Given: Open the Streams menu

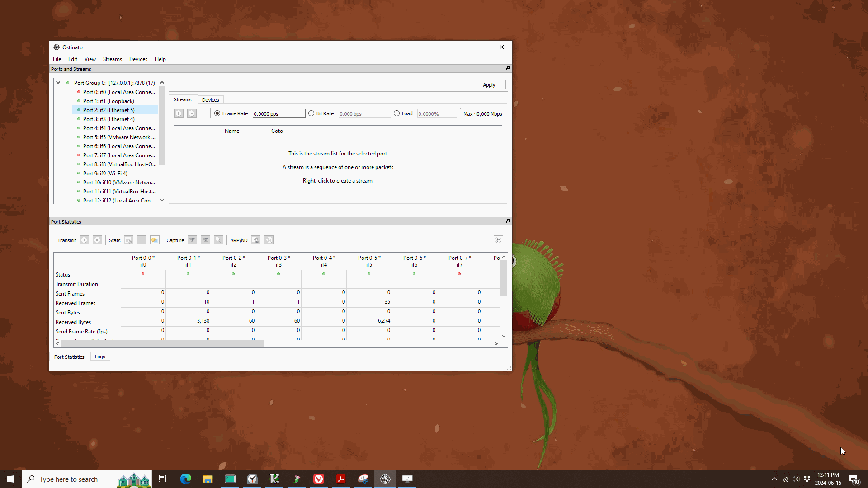Looking at the screenshot, I should (112, 59).
